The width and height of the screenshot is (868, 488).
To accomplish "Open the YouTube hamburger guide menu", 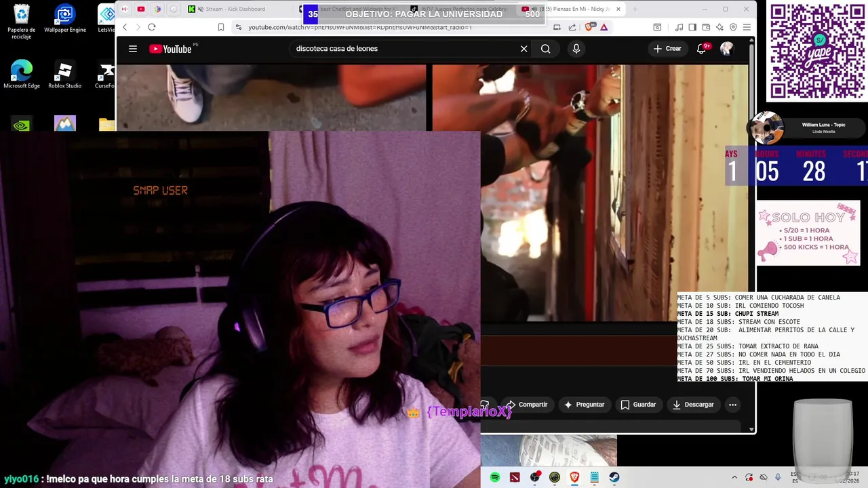I will [x=133, y=49].
